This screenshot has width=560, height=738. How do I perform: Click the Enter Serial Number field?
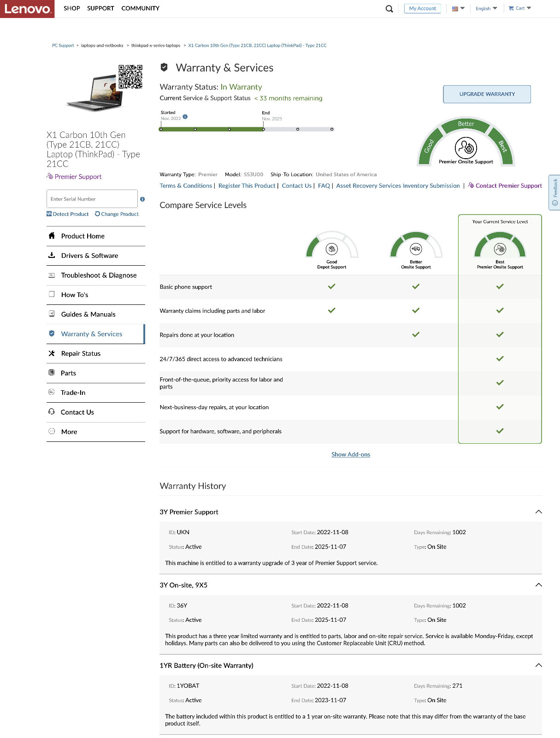pos(92,199)
